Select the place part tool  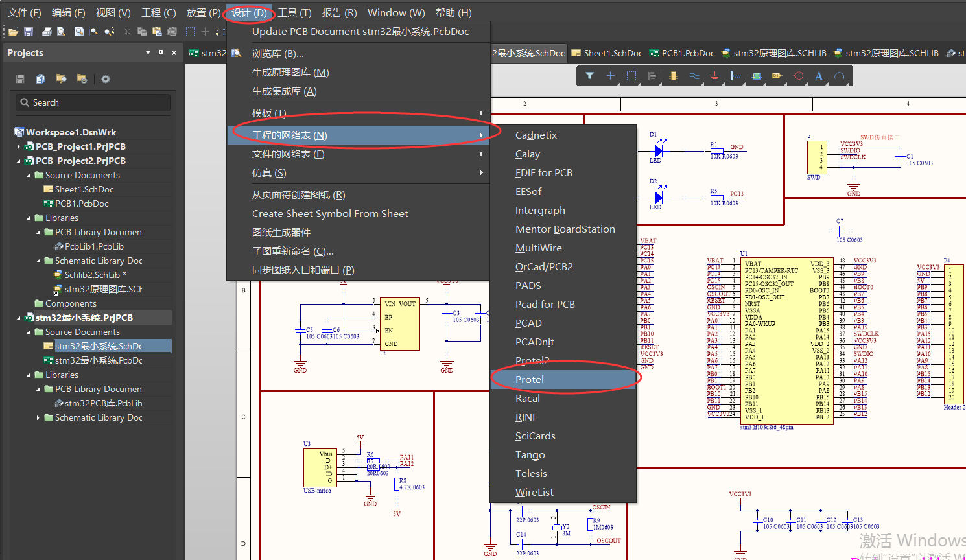coord(674,76)
